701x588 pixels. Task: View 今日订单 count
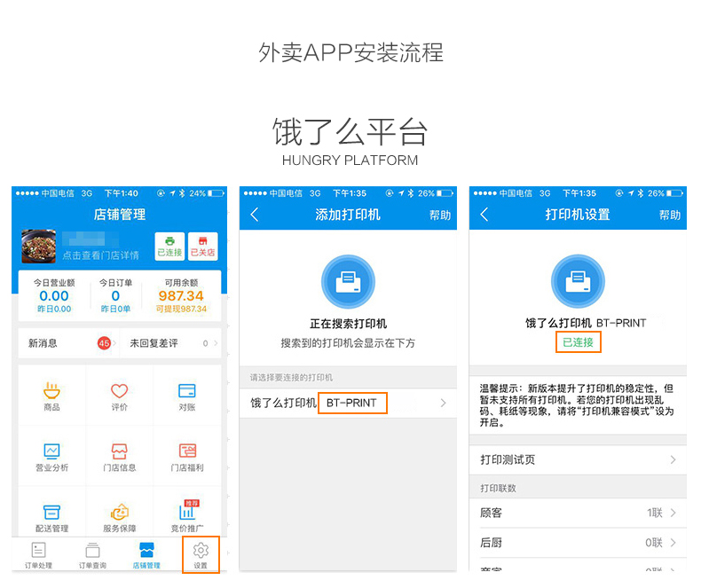(115, 296)
